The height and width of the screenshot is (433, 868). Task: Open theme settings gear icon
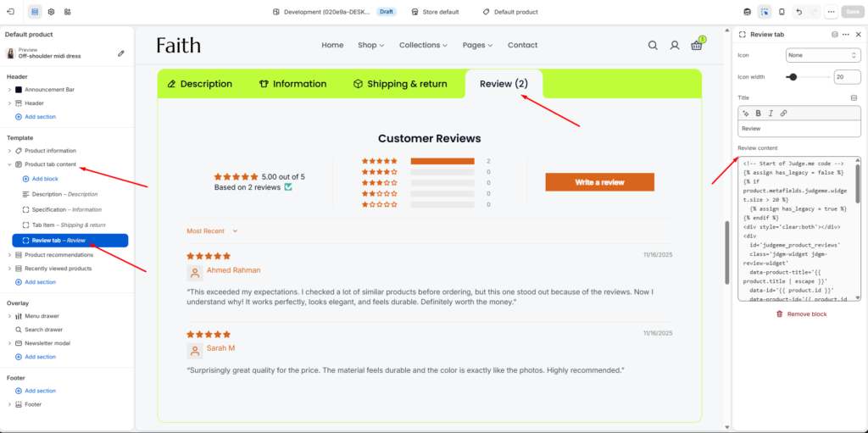pos(51,12)
